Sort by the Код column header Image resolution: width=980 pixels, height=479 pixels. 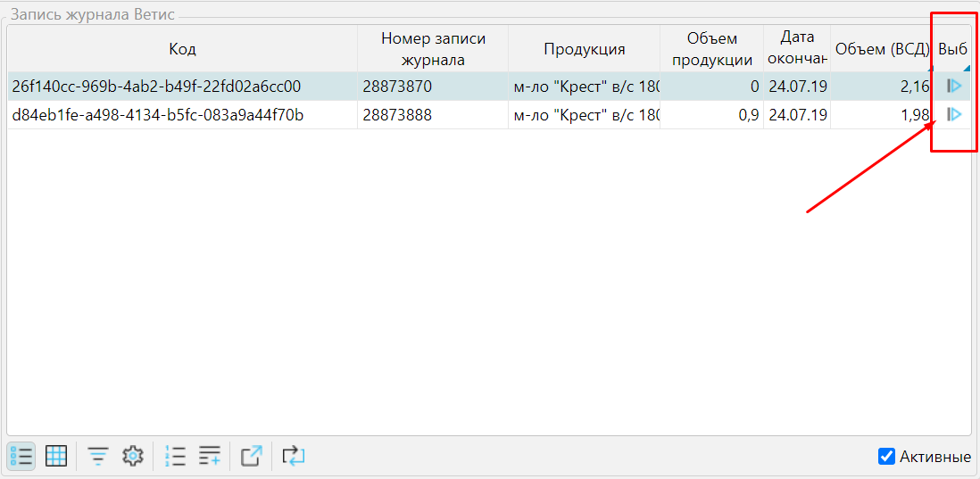click(x=182, y=49)
